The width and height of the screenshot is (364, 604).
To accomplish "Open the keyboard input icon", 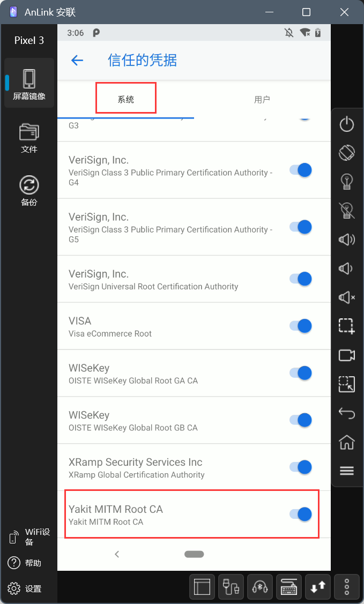I will pos(289,587).
